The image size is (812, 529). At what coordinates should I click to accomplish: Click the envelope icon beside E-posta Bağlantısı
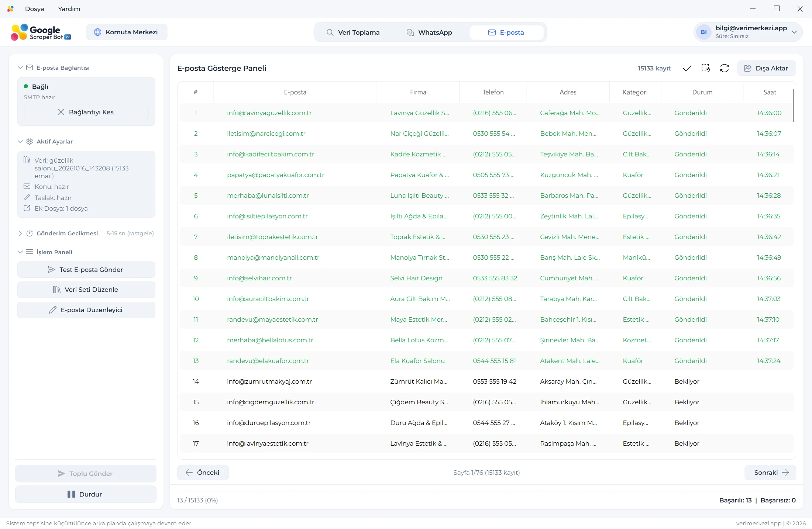click(x=30, y=68)
